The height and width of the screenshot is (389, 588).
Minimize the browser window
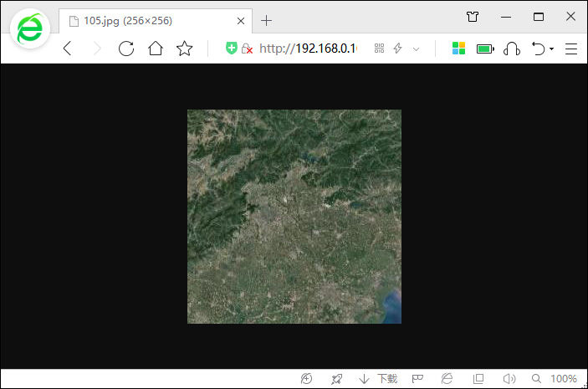point(506,17)
